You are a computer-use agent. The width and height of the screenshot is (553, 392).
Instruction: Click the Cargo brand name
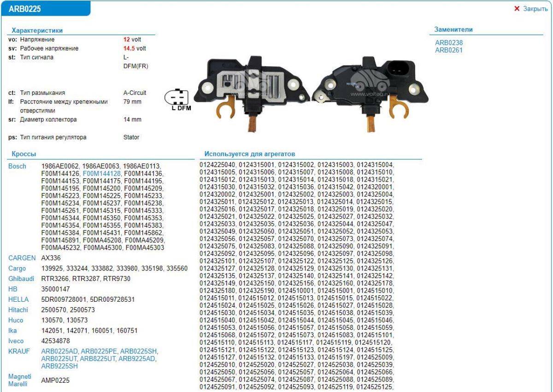(17, 269)
